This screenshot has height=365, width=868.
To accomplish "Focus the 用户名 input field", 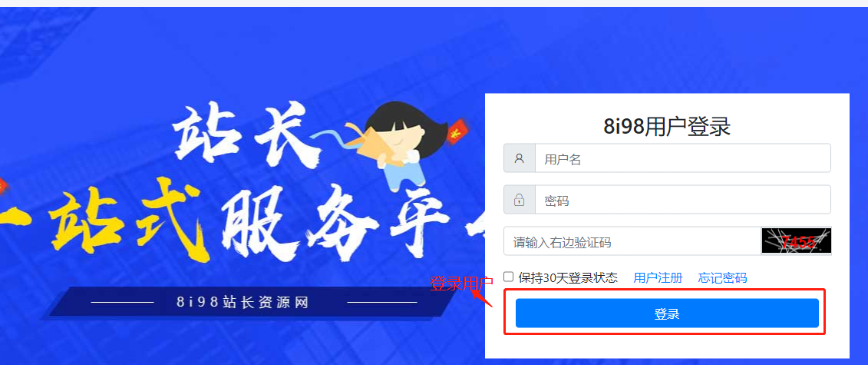I will pos(682,158).
